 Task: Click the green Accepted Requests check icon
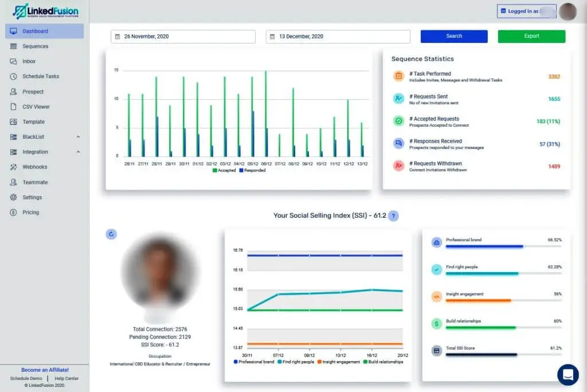[399, 121]
